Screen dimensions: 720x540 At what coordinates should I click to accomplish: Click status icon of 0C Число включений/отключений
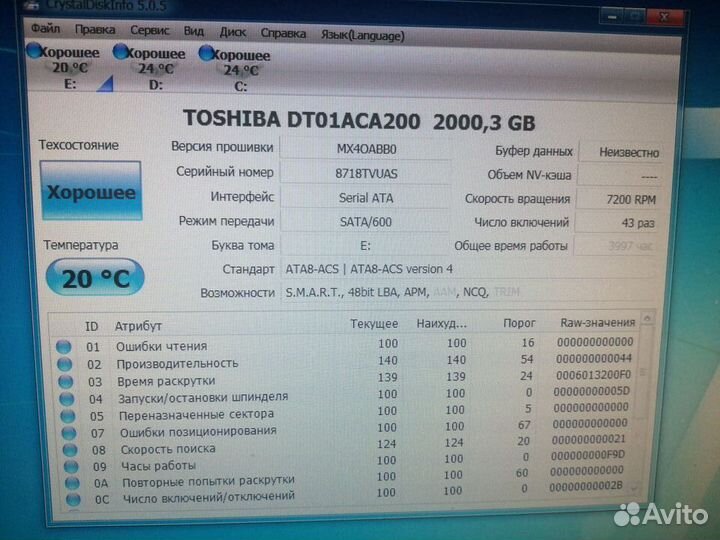pyautogui.click(x=73, y=499)
